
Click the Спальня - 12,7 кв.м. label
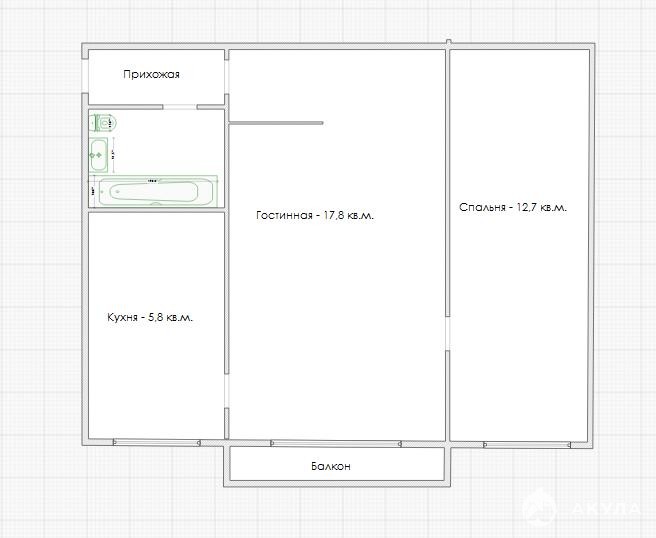click(512, 208)
